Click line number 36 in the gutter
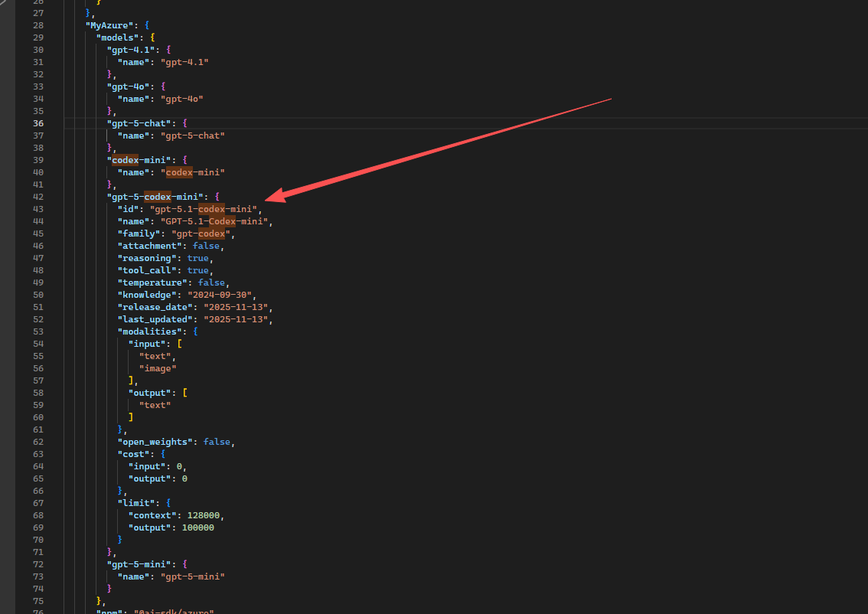This screenshot has width=868, height=614. coord(38,123)
